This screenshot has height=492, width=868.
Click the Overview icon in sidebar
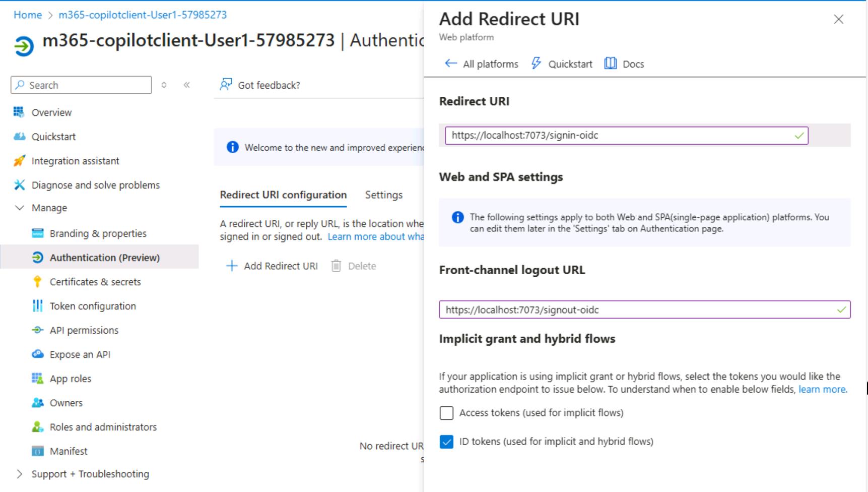(x=19, y=112)
